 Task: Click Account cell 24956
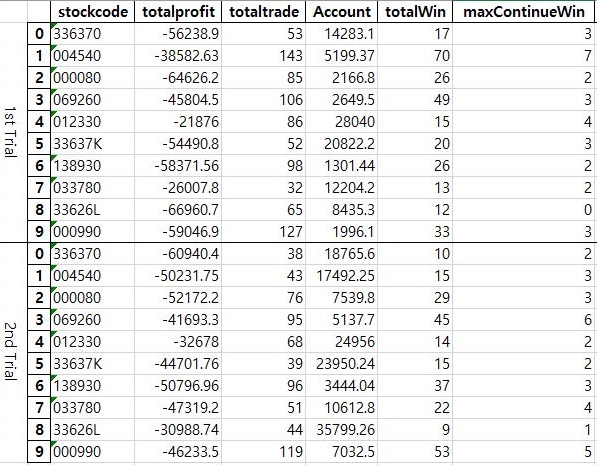pos(342,342)
